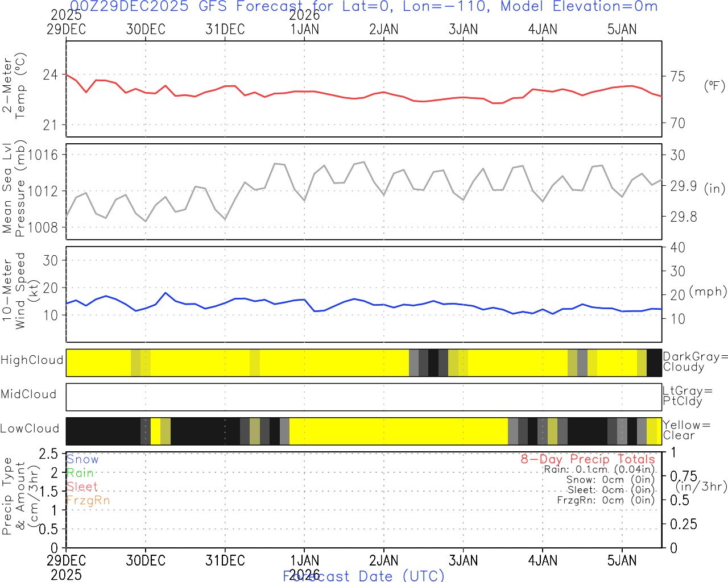Select the 31DEC label on top axis
The image size is (728, 582).
pos(225,30)
